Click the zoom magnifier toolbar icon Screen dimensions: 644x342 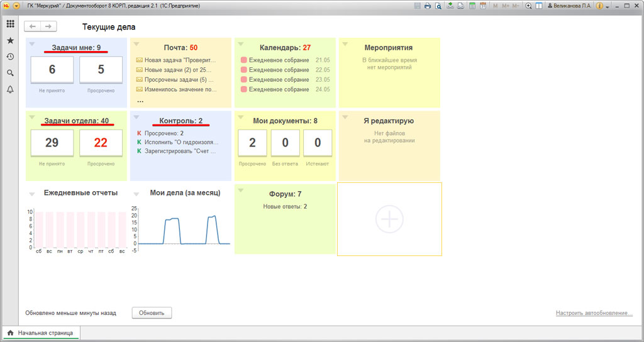tap(528, 6)
